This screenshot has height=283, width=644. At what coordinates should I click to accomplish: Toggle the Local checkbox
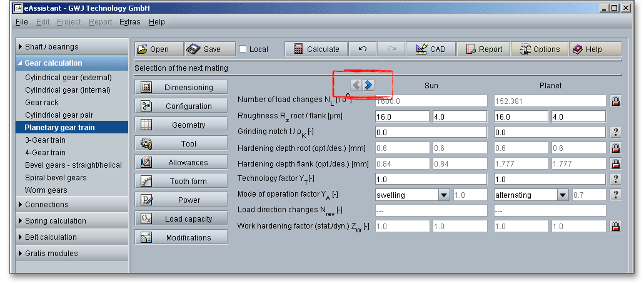click(x=243, y=49)
